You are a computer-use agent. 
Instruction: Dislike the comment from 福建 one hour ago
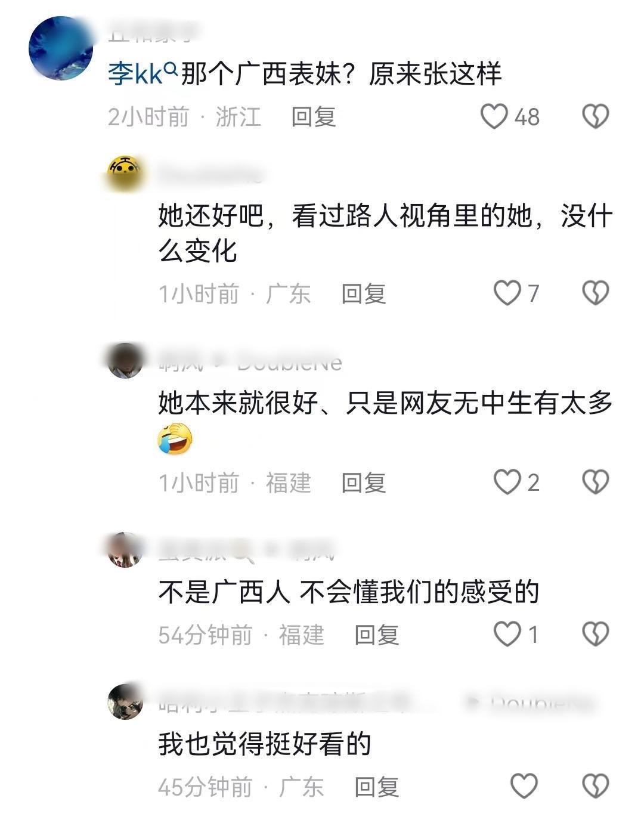[x=595, y=482]
